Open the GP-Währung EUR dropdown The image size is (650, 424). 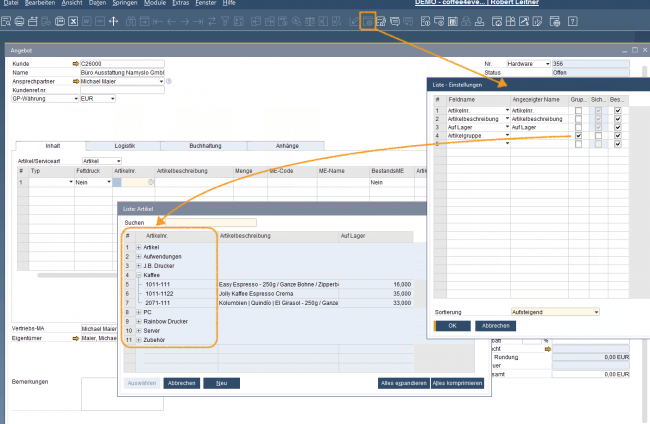tap(112, 98)
